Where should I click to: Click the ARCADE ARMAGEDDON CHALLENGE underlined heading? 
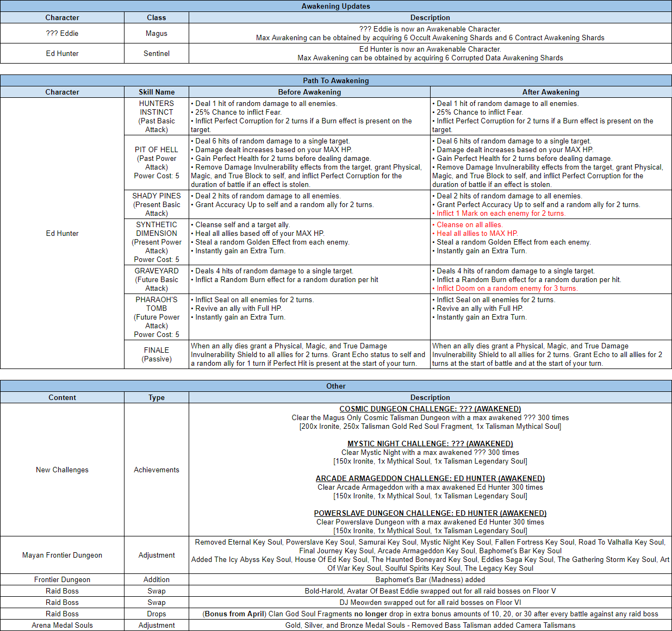point(430,478)
